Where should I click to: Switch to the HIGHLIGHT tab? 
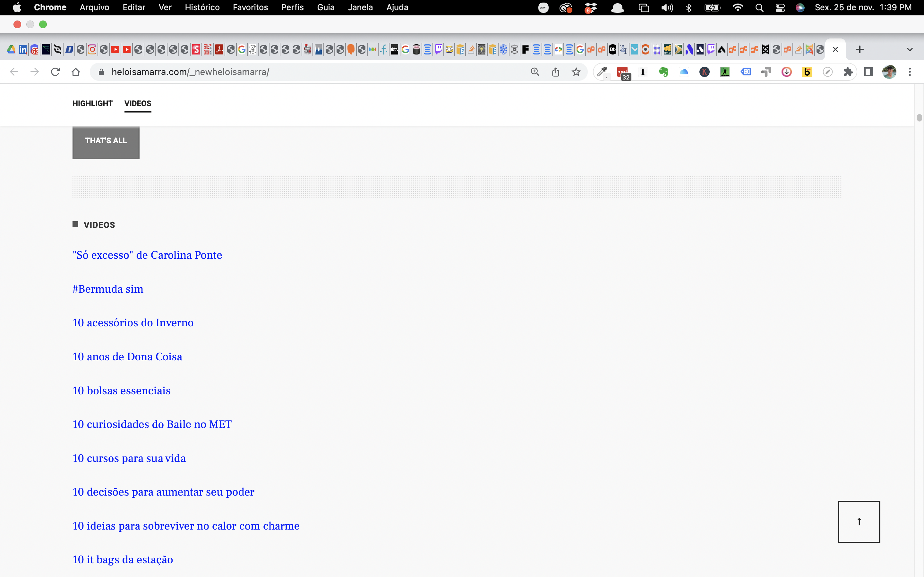point(92,104)
